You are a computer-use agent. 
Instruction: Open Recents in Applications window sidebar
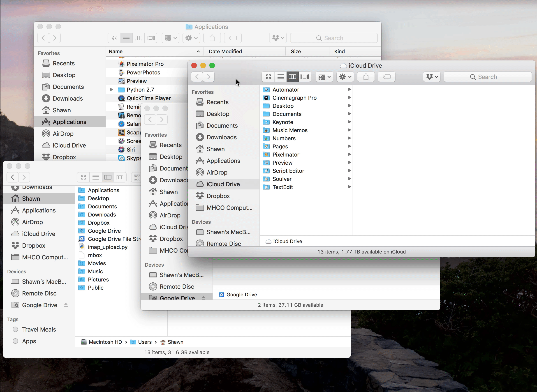click(70, 63)
